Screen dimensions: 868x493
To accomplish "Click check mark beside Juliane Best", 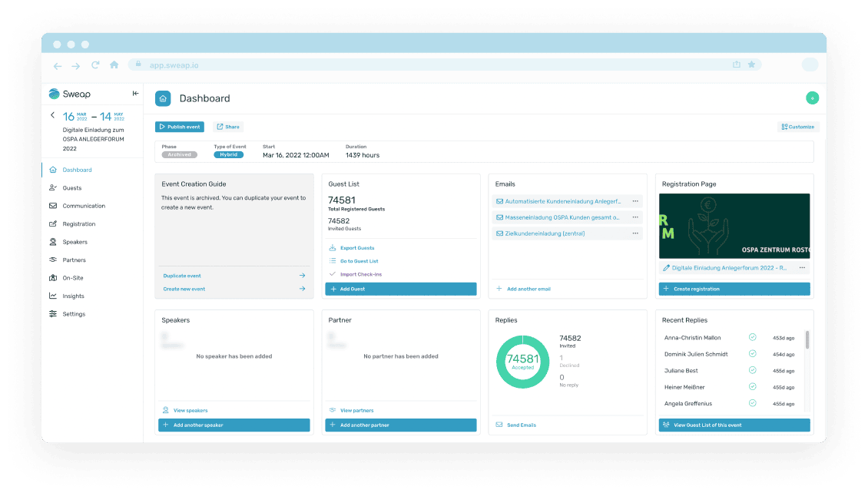I will point(753,371).
